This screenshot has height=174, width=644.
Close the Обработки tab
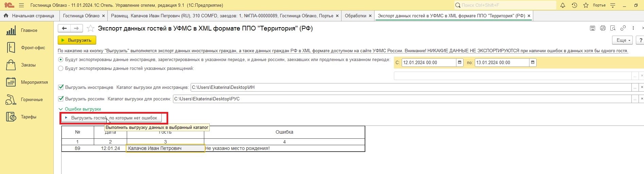[x=370, y=16]
